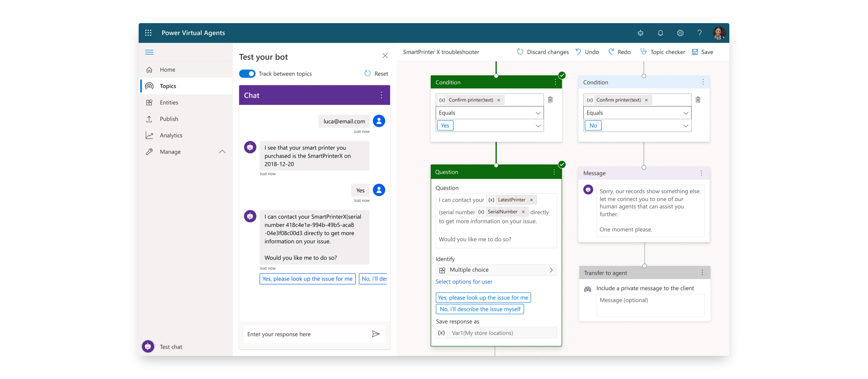
Task: Click the bot icon in the header
Action: 640,33
